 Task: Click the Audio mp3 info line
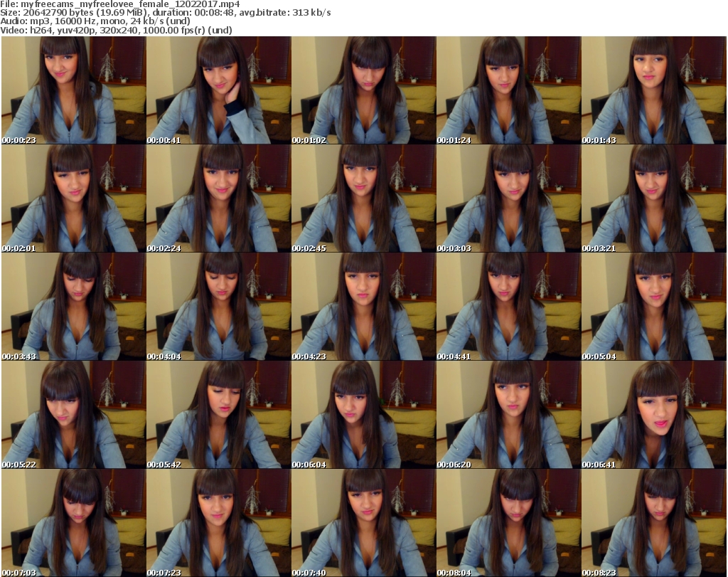tap(95, 21)
